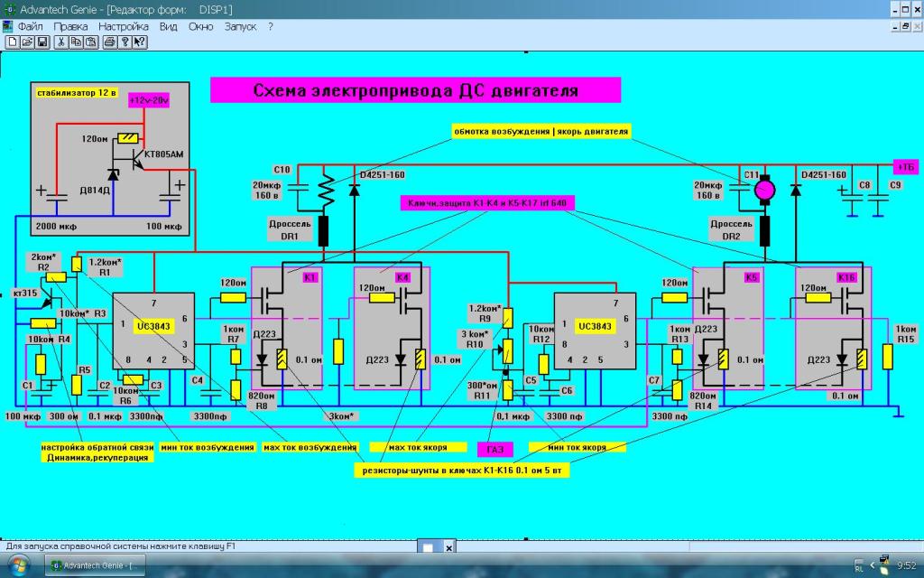Viewport: 924px width, 578px height.
Task: Open the Запуск menu
Action: [x=240, y=26]
